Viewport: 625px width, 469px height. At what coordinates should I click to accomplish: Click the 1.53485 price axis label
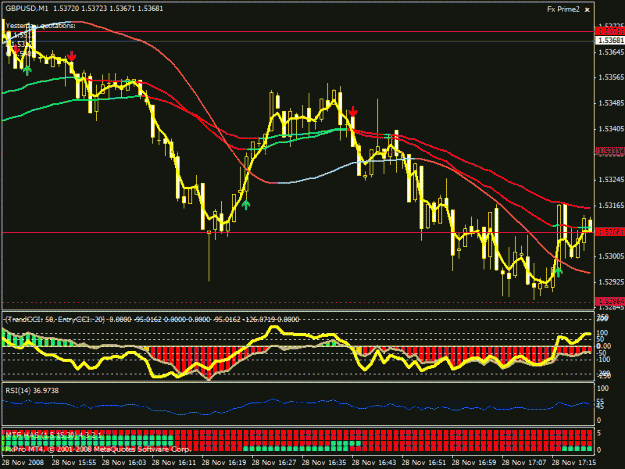tap(611, 103)
